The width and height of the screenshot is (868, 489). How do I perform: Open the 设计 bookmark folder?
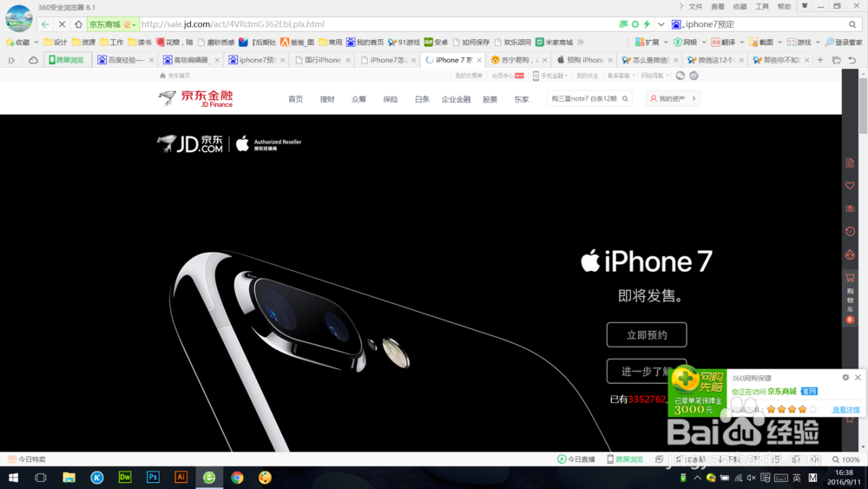pos(56,42)
